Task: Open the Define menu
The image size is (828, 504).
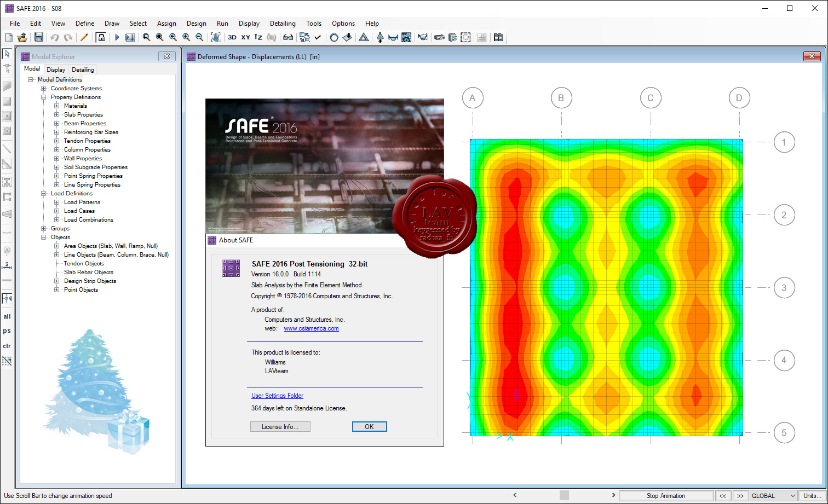Action: coord(85,24)
